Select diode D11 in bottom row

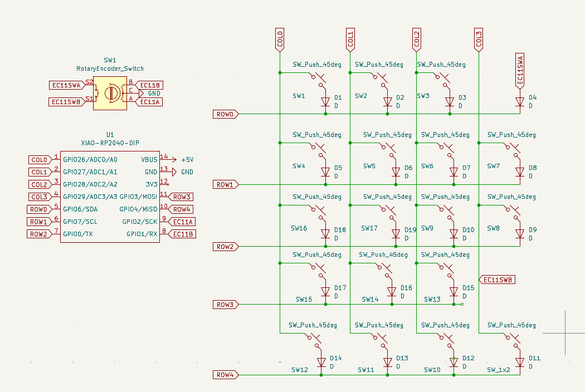click(520, 362)
